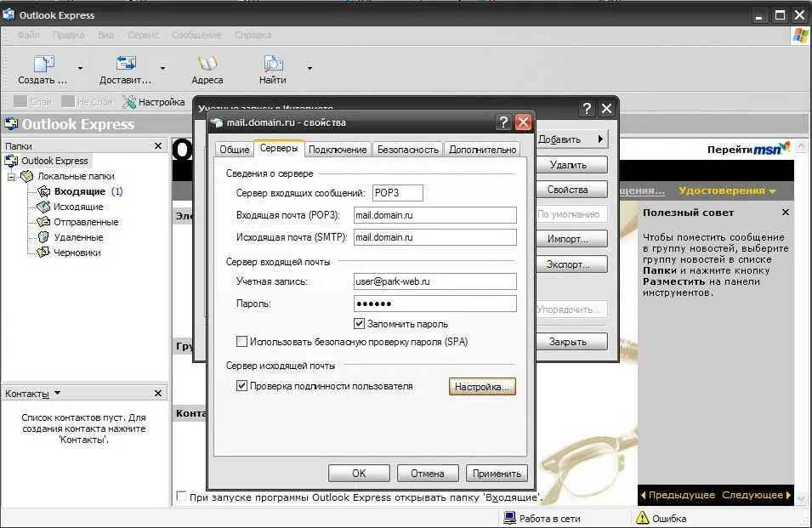This screenshot has height=528, width=812.
Task: Click the Перейти msn link
Action: (748, 149)
